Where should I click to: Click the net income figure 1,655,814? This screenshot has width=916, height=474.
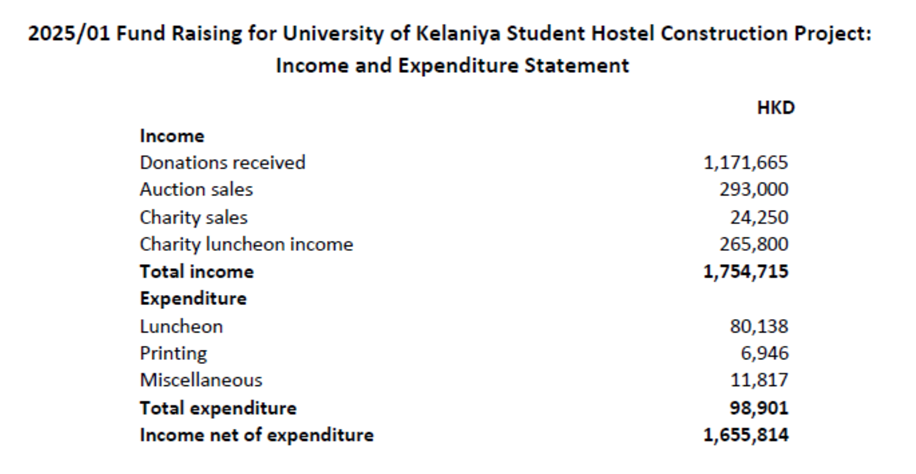pos(746,435)
